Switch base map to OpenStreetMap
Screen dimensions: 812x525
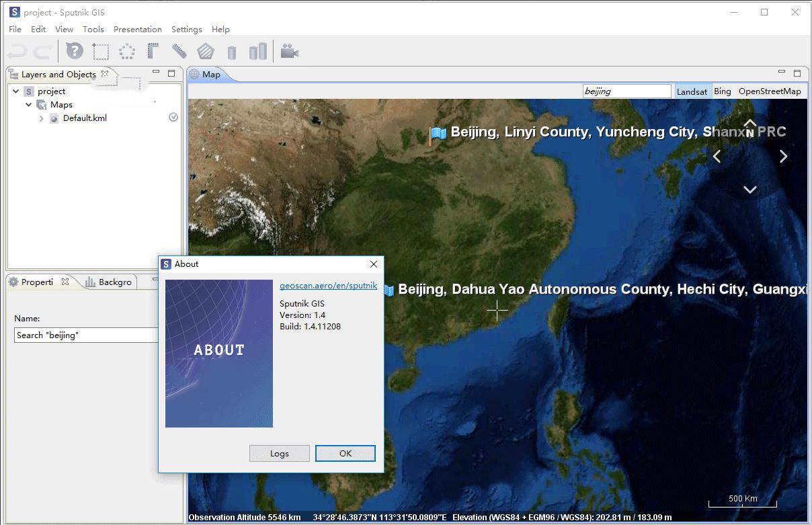pos(770,91)
